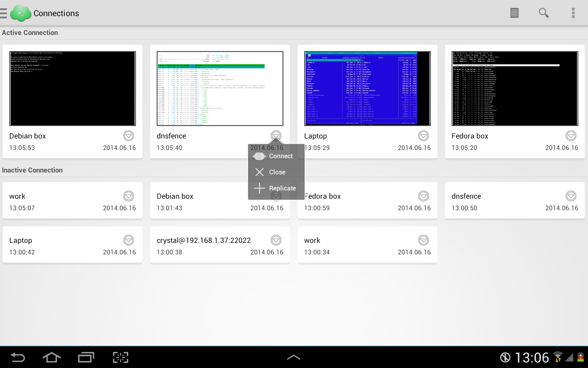This screenshot has height=368, width=588.
Task: Tap the Back arrow in the navigation bar
Action: pos(17,357)
